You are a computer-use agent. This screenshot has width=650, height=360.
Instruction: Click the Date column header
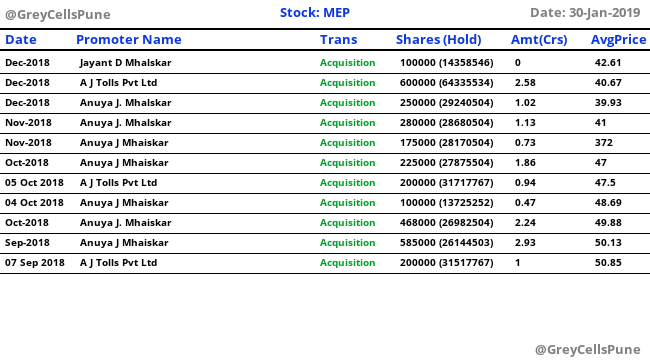coord(21,40)
